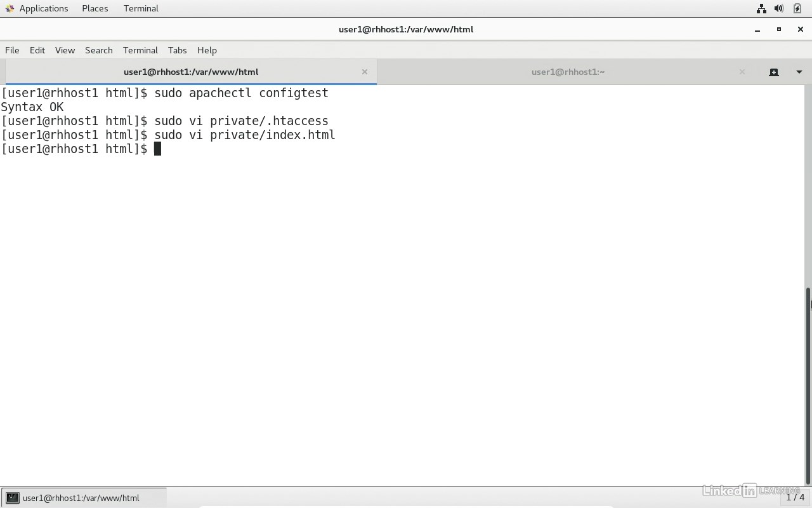Open the View menu

pos(65,50)
